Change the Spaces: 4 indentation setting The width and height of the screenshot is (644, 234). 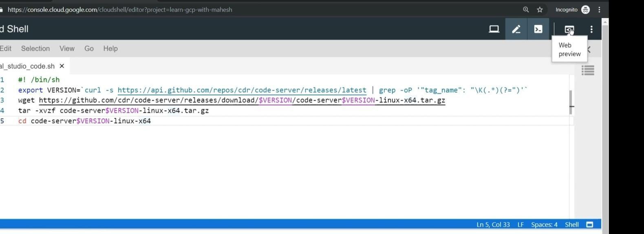coord(544,225)
